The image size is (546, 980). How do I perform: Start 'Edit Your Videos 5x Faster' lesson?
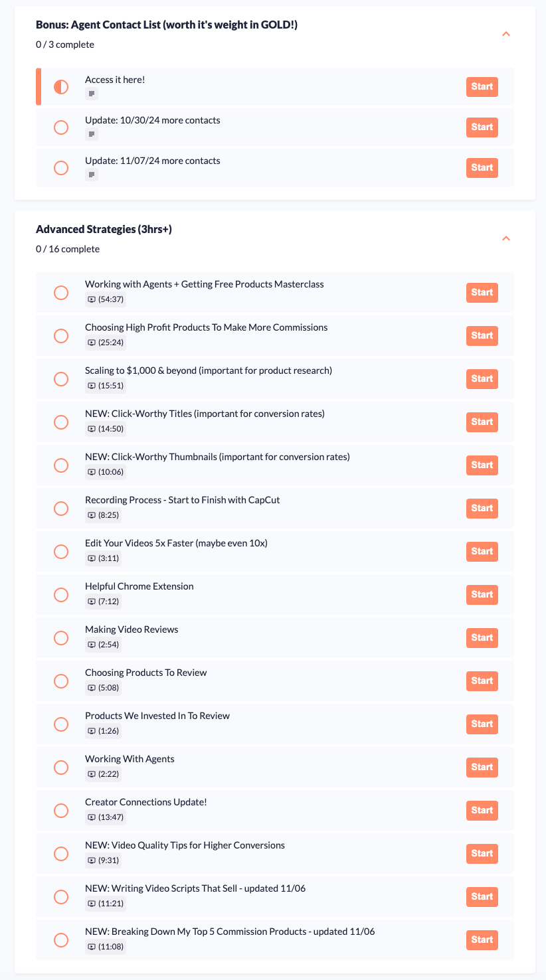tap(482, 552)
